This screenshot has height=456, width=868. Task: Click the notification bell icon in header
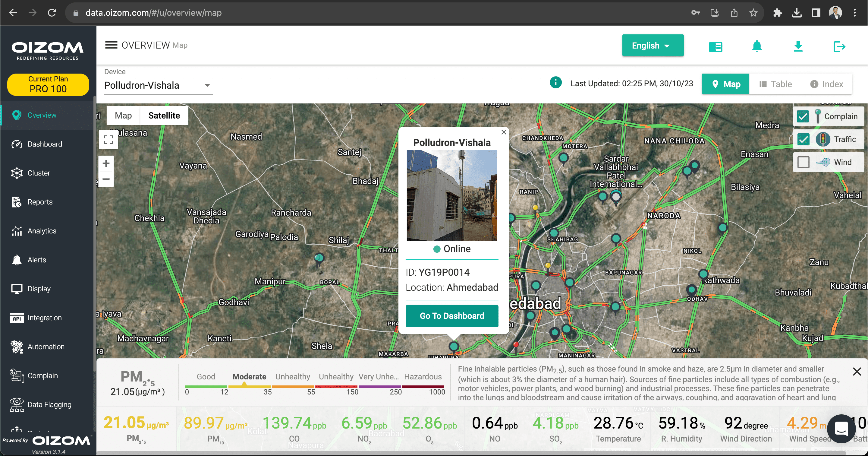[757, 46]
